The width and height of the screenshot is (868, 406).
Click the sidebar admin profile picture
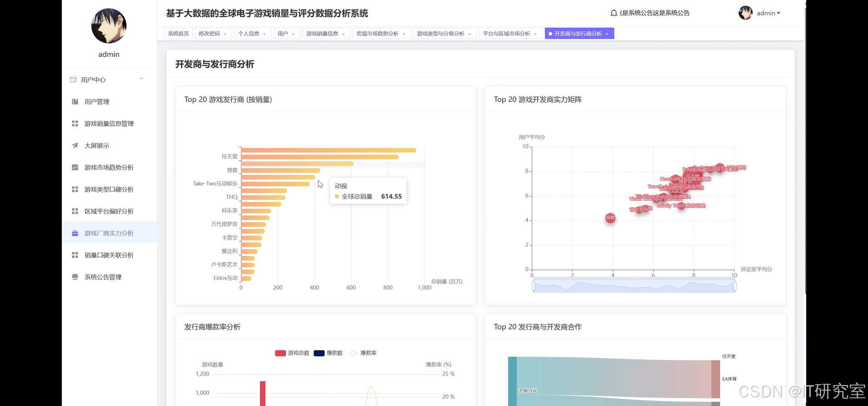pyautogui.click(x=109, y=26)
